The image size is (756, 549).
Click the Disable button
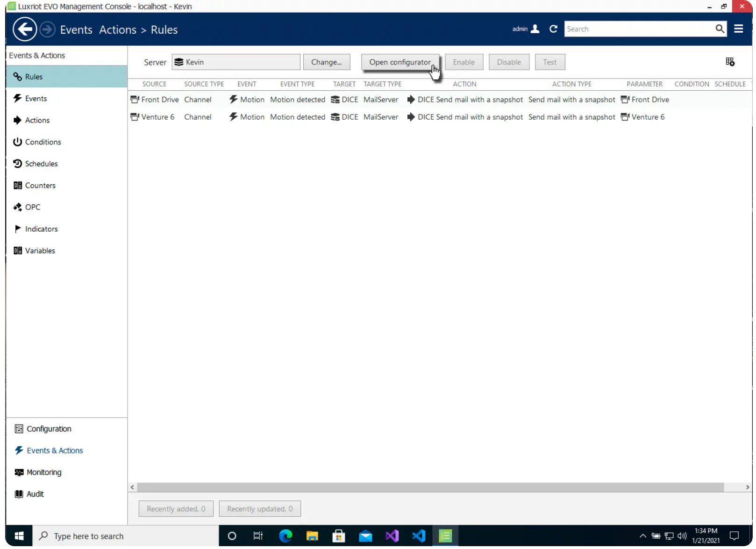click(509, 62)
